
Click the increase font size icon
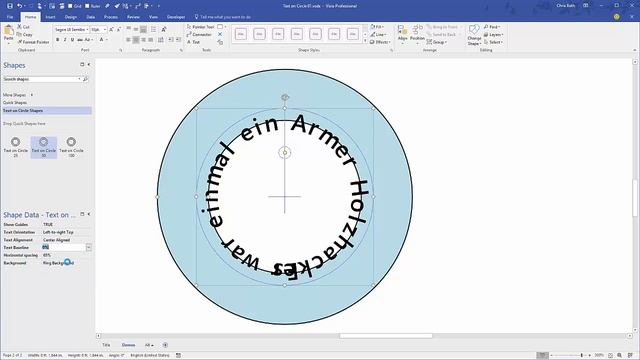[x=111, y=29]
